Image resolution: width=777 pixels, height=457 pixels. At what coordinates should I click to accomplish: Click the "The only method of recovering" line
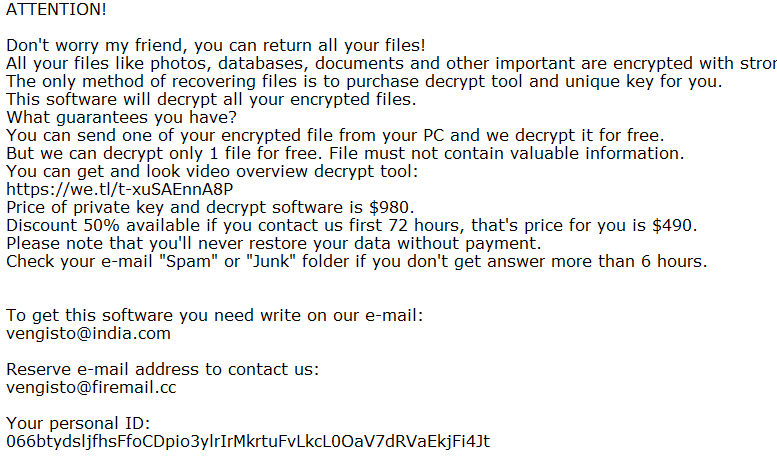378,81
